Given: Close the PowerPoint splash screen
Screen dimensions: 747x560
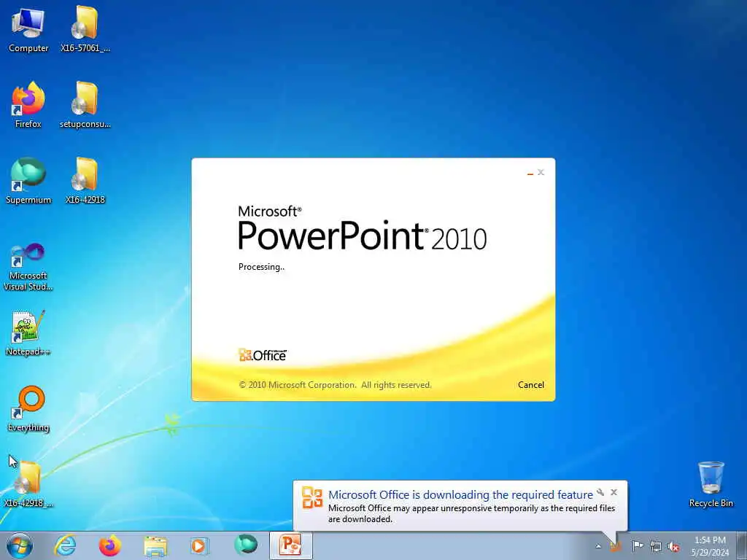Looking at the screenshot, I should point(541,172).
